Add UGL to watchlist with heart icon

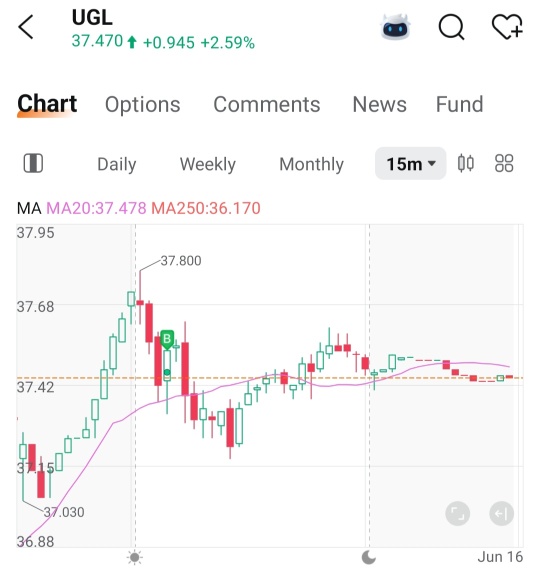coord(507,26)
